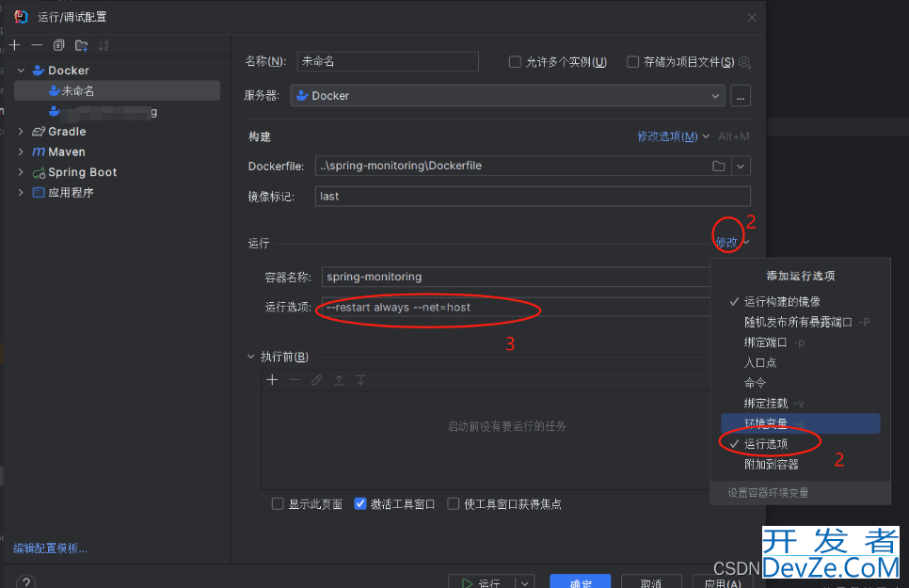This screenshot has height=588, width=909.
Task: Select 环境变量 menu option
Action: point(800,423)
